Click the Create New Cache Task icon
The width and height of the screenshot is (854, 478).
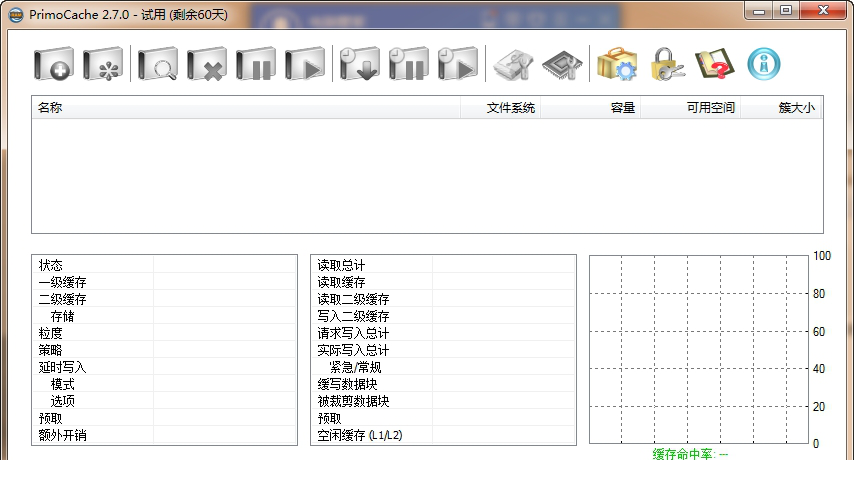[53, 64]
